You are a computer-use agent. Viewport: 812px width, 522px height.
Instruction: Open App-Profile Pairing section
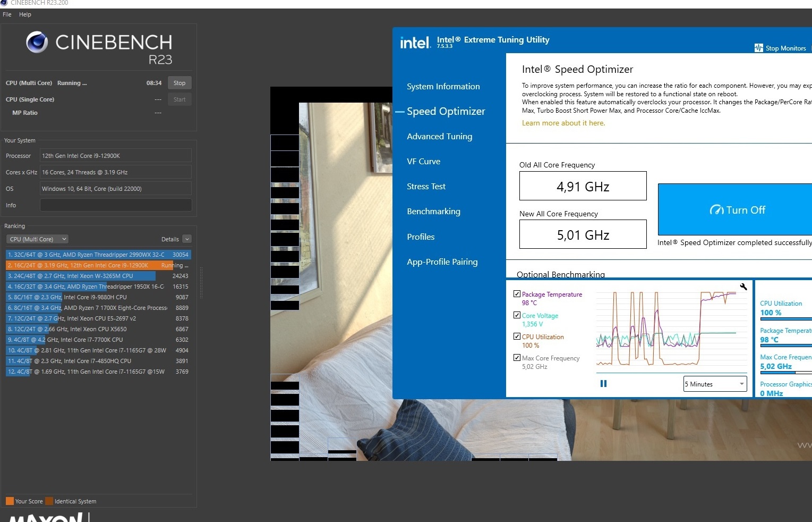click(x=442, y=262)
